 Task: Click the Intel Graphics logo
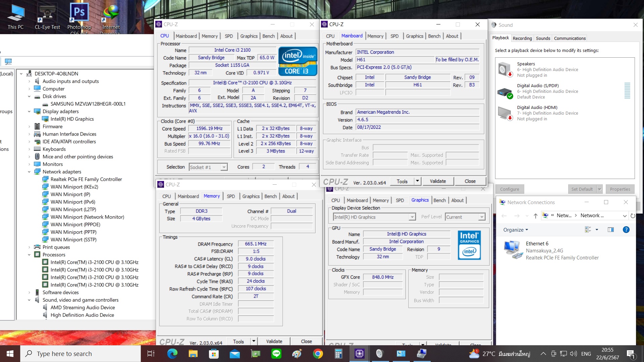469,245
